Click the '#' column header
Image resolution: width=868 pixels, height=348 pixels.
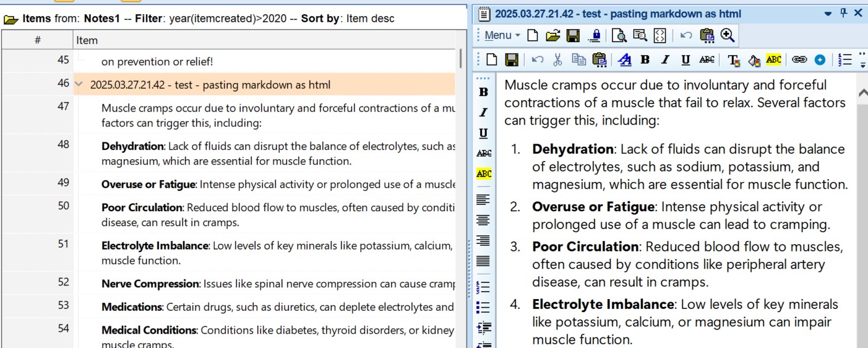[37, 40]
